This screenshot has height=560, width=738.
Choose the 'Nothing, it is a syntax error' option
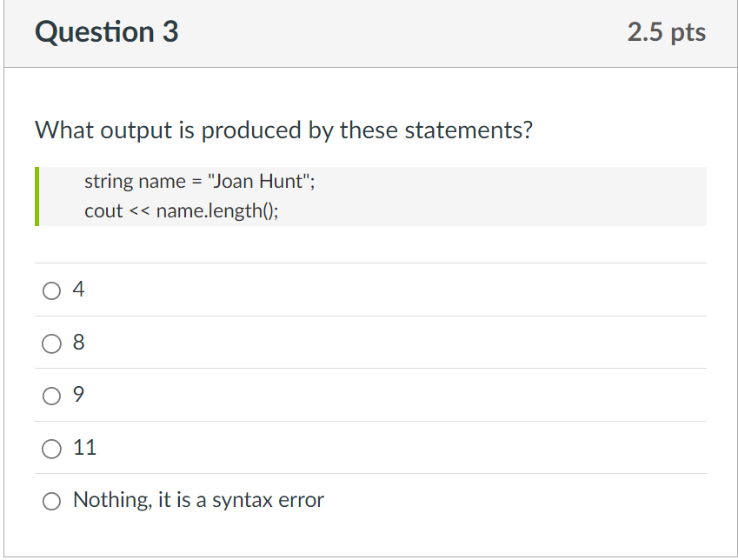[x=51, y=501]
